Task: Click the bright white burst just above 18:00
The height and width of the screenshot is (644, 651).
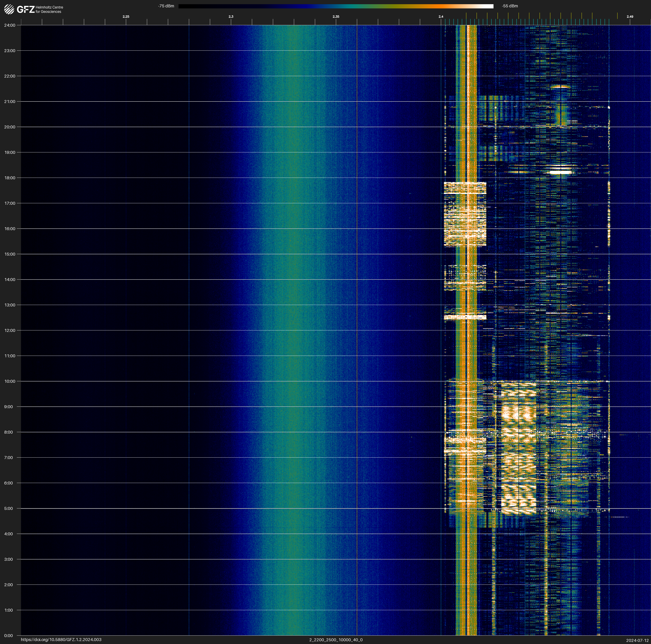Action: pyautogui.click(x=560, y=172)
